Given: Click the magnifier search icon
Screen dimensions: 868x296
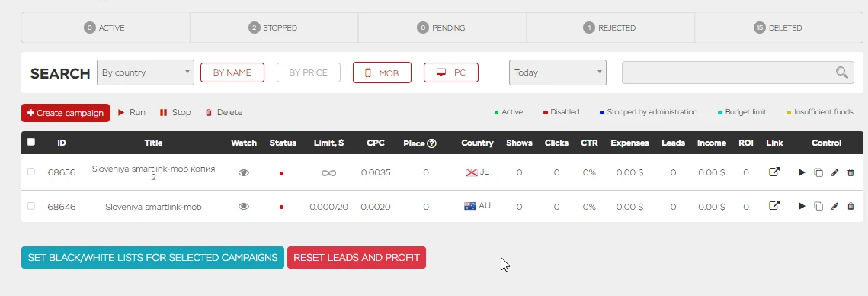Looking at the screenshot, I should coord(841,72).
